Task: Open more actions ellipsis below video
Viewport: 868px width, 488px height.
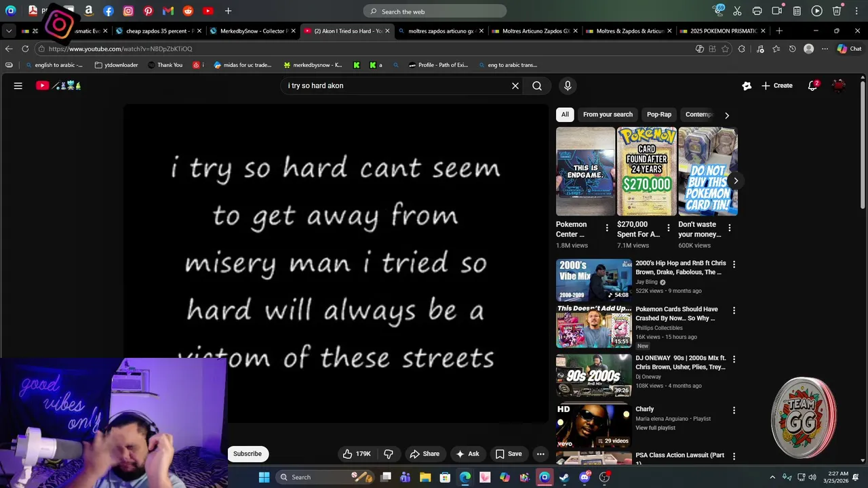Action: pyautogui.click(x=540, y=454)
